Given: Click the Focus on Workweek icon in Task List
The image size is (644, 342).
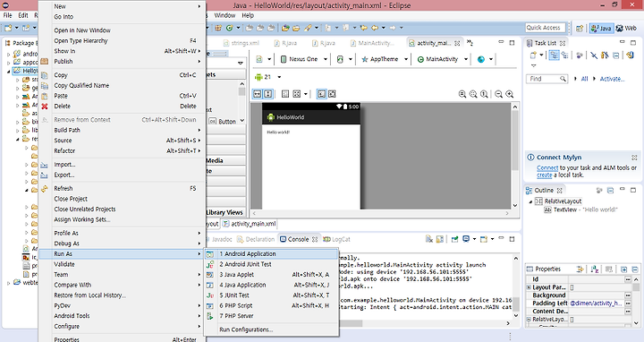Looking at the screenshot, I should click(x=580, y=56).
